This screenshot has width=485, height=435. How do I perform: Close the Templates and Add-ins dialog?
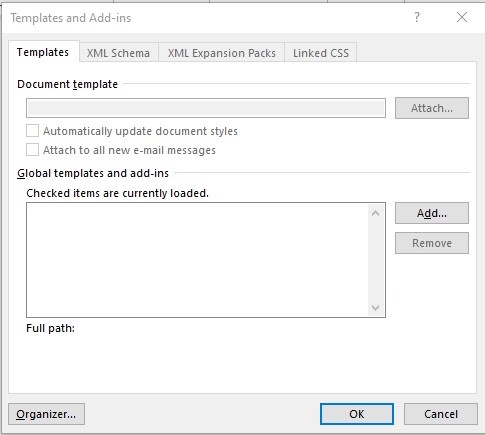462,17
